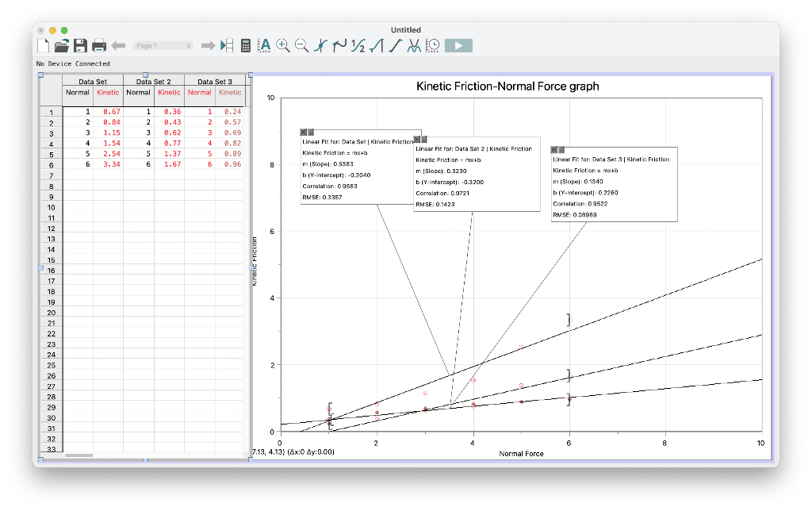Start collection with the green play button
The height and width of the screenshot is (511, 812).
coord(458,45)
